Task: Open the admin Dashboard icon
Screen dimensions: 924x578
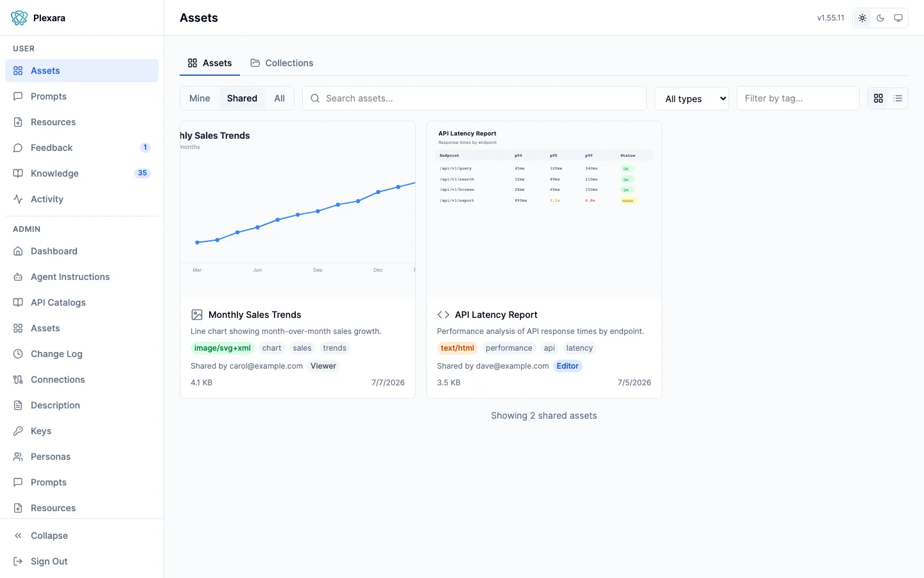Action: point(18,251)
